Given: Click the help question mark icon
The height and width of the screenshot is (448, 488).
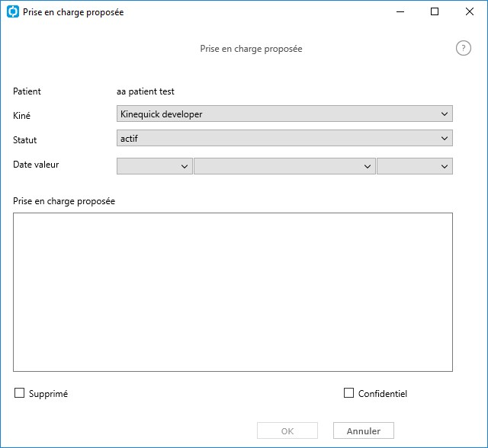Looking at the screenshot, I should coord(463,49).
